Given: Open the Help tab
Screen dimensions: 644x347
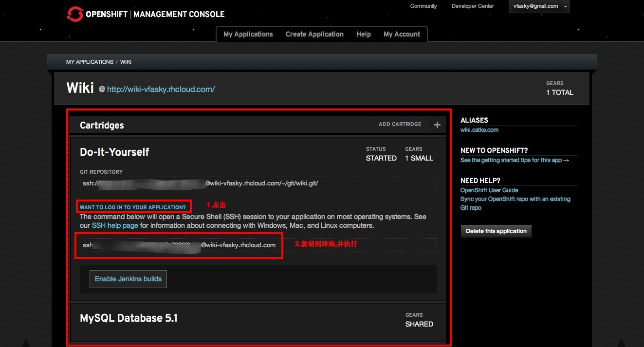Looking at the screenshot, I should click(364, 34).
